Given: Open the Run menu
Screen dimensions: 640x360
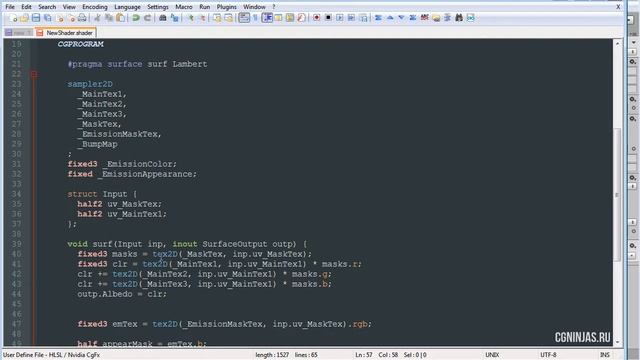Looking at the screenshot, I should pos(204,7).
